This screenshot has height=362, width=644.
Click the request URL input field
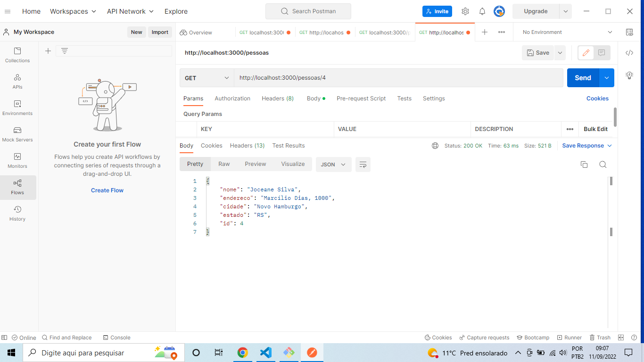pos(398,78)
